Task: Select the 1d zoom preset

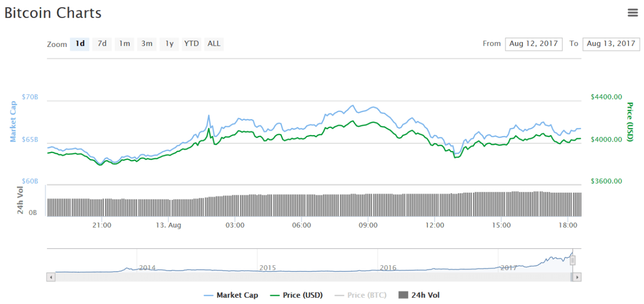Action: click(x=79, y=44)
